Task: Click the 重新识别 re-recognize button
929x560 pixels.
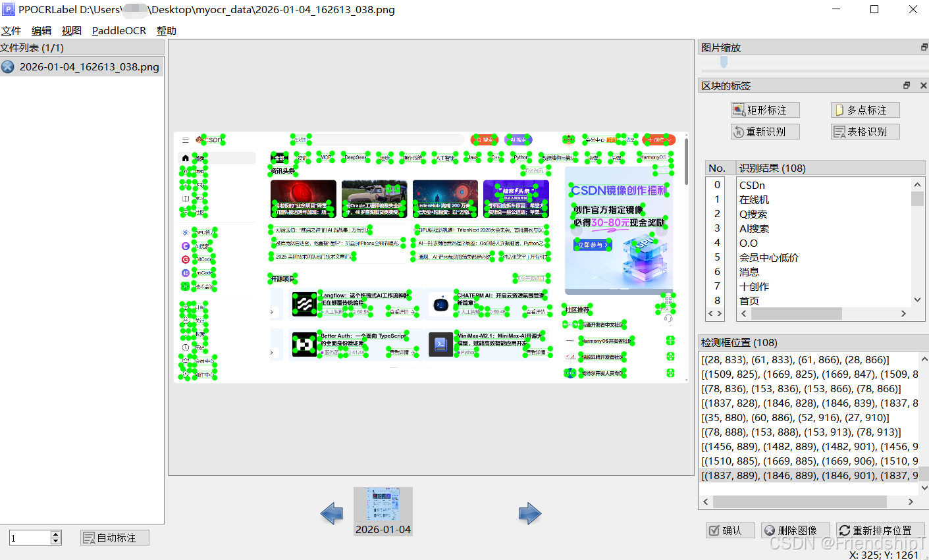Action: pyautogui.click(x=766, y=132)
